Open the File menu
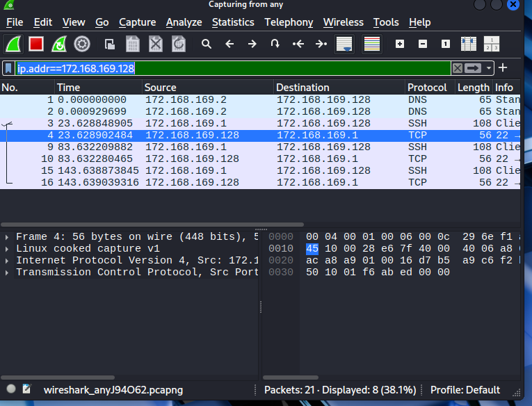Viewport: 532px width, 406px height. click(15, 22)
